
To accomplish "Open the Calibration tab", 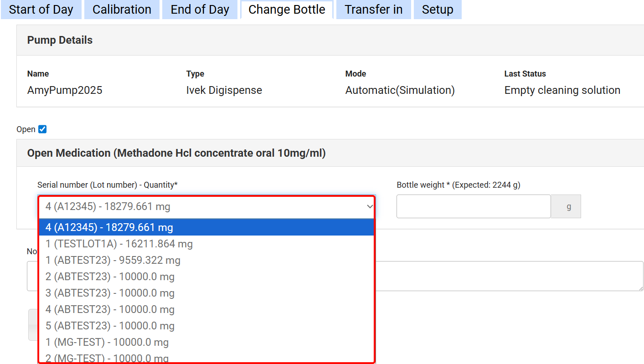I will pos(122,10).
